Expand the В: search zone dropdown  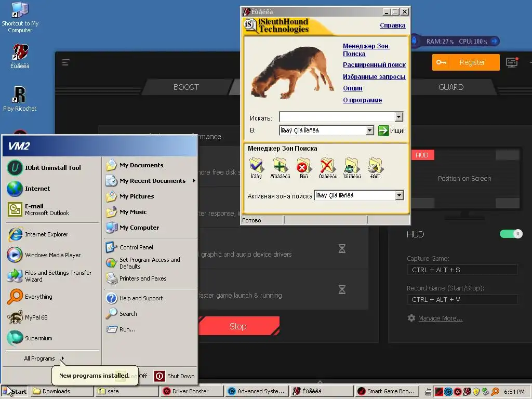point(370,130)
